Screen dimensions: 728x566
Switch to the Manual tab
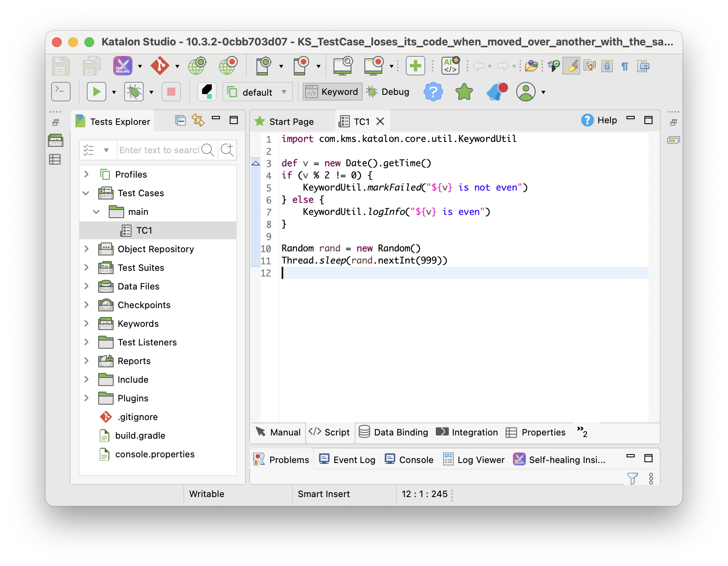pyautogui.click(x=278, y=432)
